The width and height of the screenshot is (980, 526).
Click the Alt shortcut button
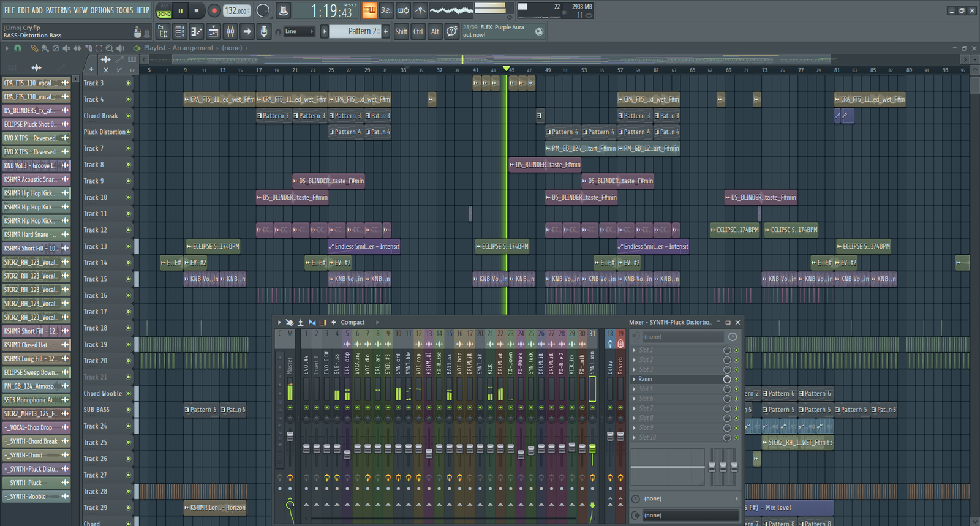tap(435, 31)
